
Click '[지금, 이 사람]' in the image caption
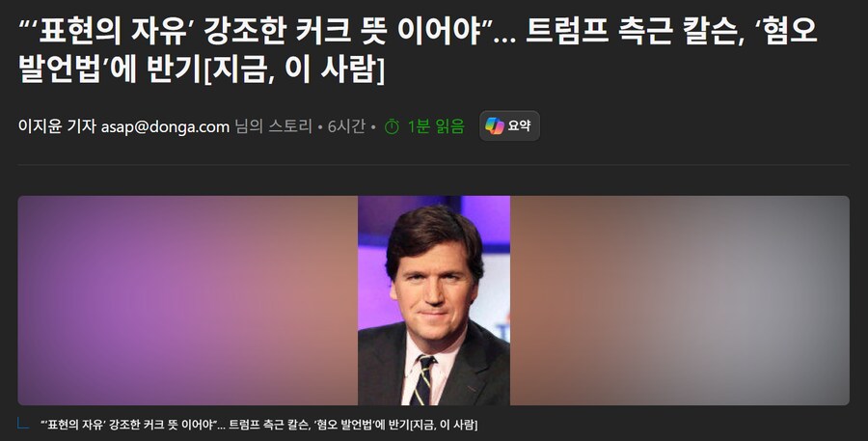pos(443,425)
